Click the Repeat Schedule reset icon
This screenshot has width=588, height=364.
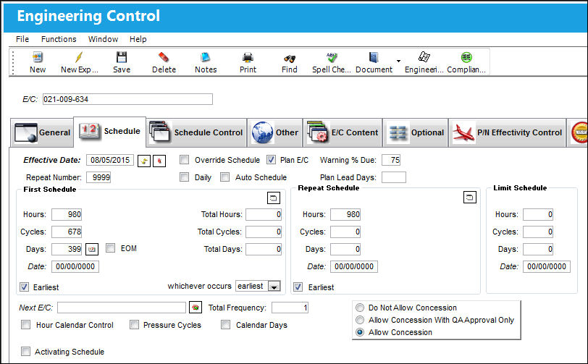click(469, 197)
